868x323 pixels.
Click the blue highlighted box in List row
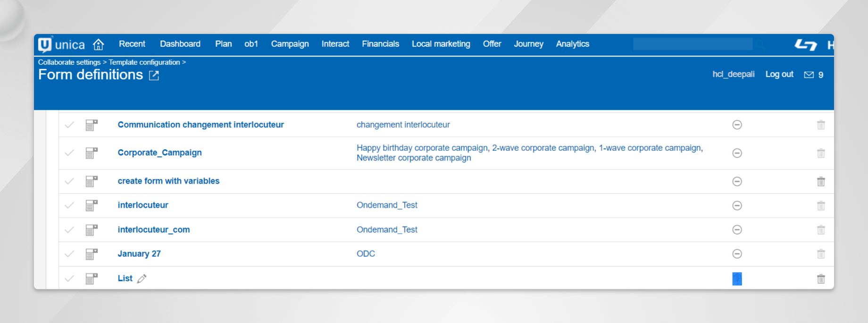(737, 279)
